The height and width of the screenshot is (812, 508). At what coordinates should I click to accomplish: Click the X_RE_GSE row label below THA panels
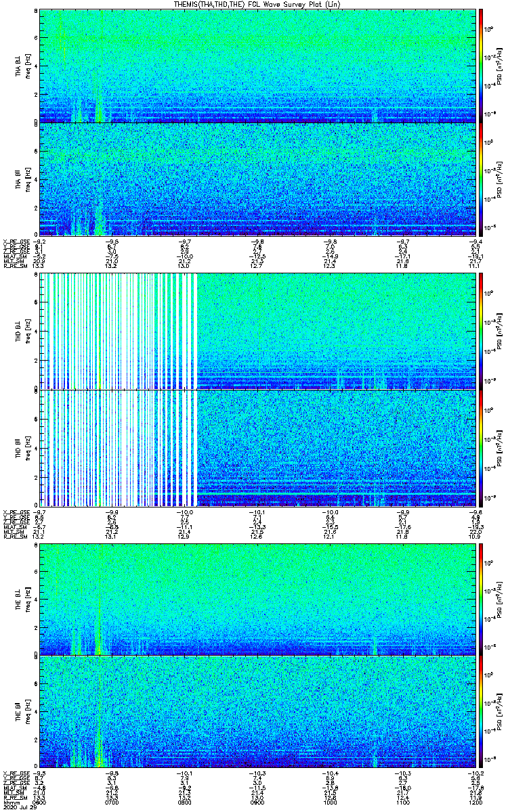(x=16, y=240)
